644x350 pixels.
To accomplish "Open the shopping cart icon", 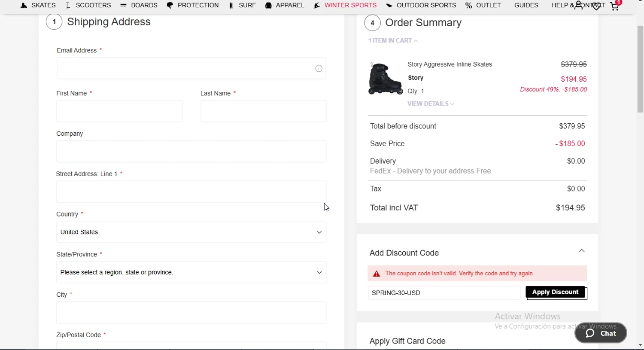I will (615, 6).
